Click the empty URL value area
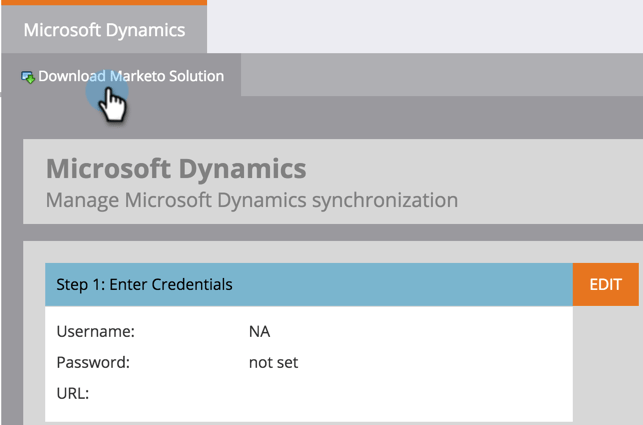This screenshot has width=643, height=425. point(300,393)
